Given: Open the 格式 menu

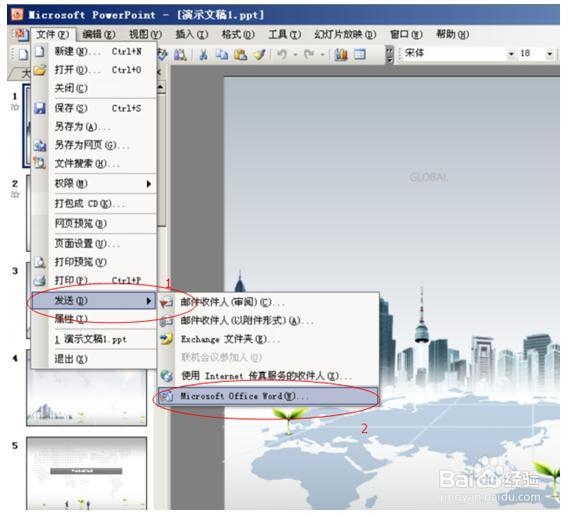Looking at the screenshot, I should click(x=238, y=35).
